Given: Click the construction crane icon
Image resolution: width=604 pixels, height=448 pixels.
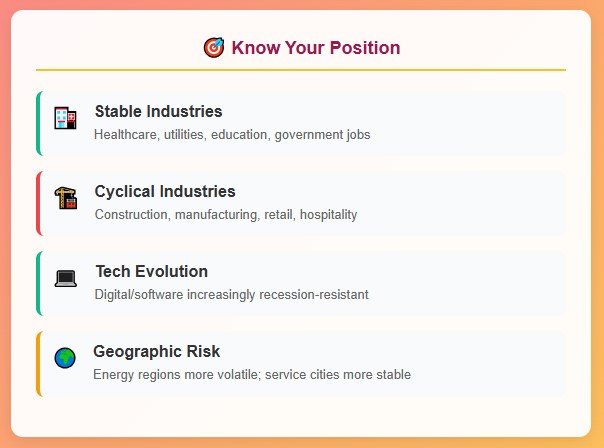Looking at the screenshot, I should pyautogui.click(x=65, y=198).
